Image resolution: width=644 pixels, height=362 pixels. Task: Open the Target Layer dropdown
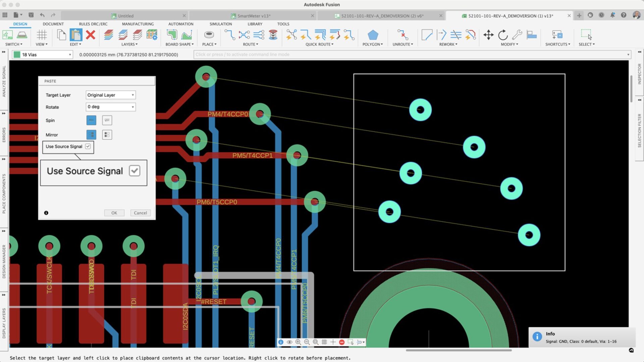pos(111,95)
